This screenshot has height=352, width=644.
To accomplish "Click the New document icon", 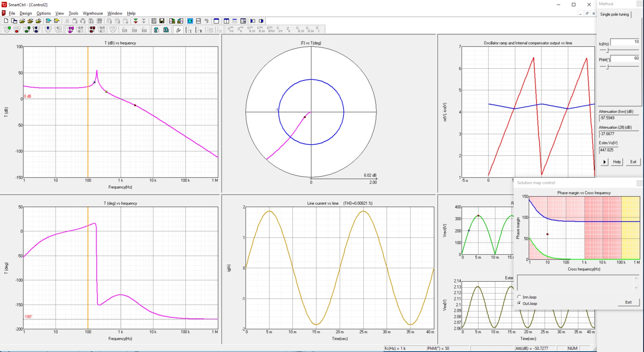I will [x=6, y=21].
